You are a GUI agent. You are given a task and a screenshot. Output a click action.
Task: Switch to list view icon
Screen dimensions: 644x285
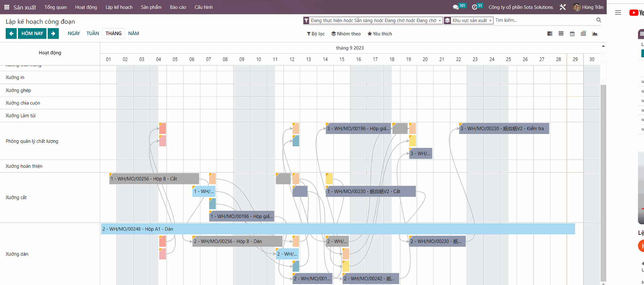[x=561, y=34]
